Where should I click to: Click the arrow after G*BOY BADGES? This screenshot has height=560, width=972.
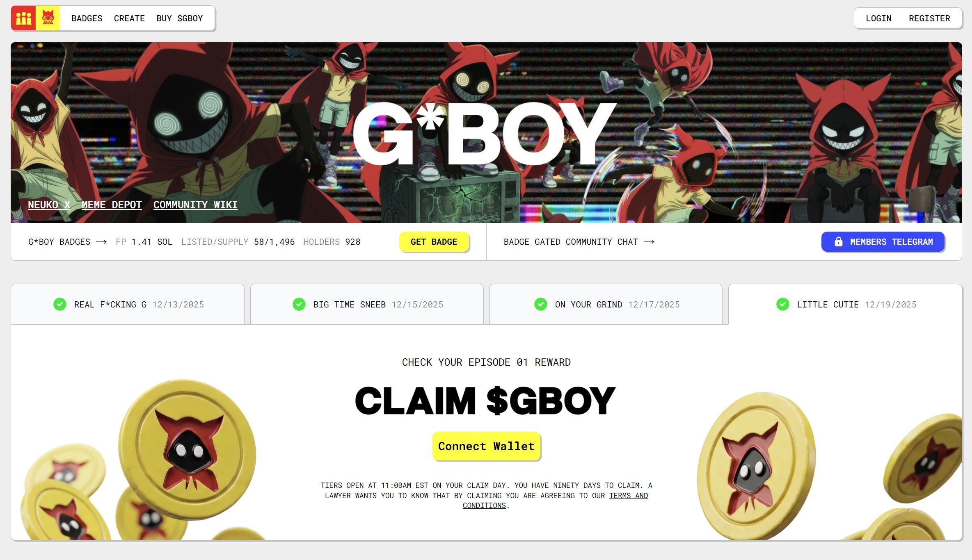[101, 242]
